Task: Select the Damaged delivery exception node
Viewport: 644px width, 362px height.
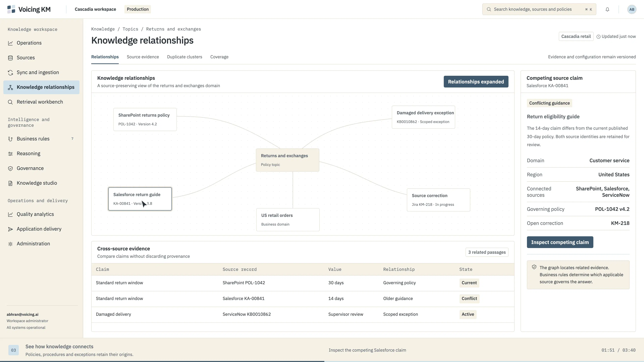Action: click(423, 117)
